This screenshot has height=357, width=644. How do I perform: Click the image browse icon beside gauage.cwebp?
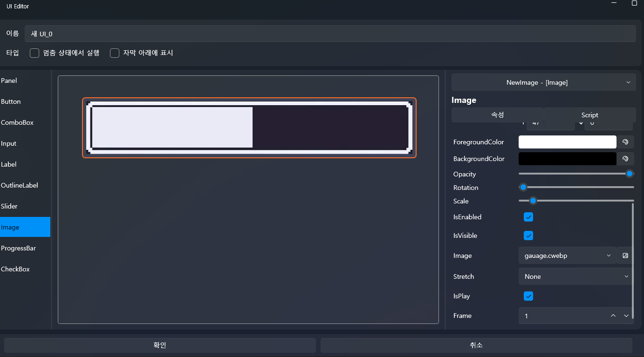pyautogui.click(x=625, y=256)
